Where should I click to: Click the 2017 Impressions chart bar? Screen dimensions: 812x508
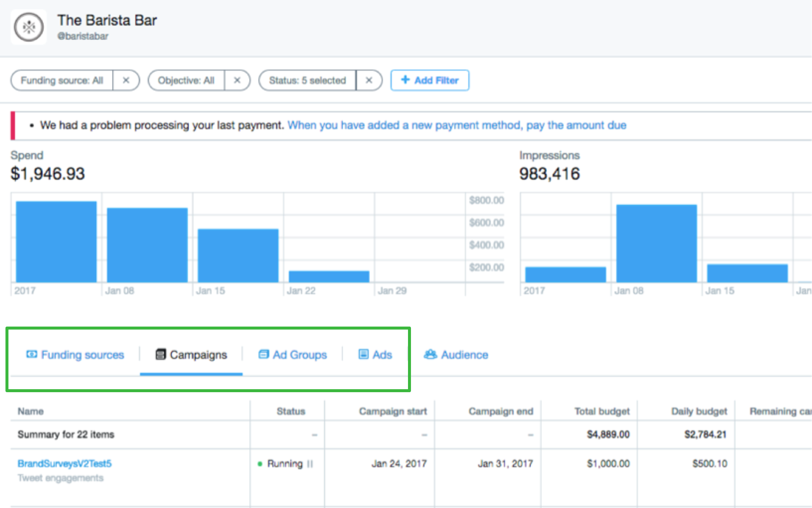click(566, 275)
